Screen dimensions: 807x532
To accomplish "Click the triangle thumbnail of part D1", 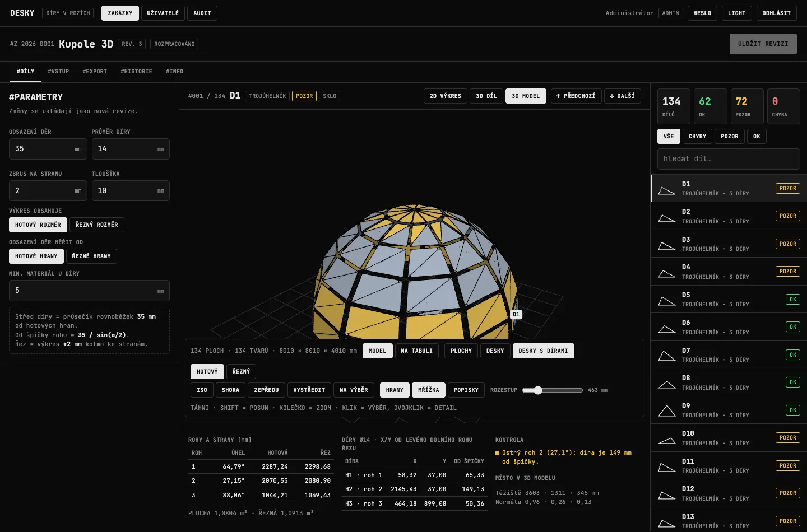I will pyautogui.click(x=666, y=190).
